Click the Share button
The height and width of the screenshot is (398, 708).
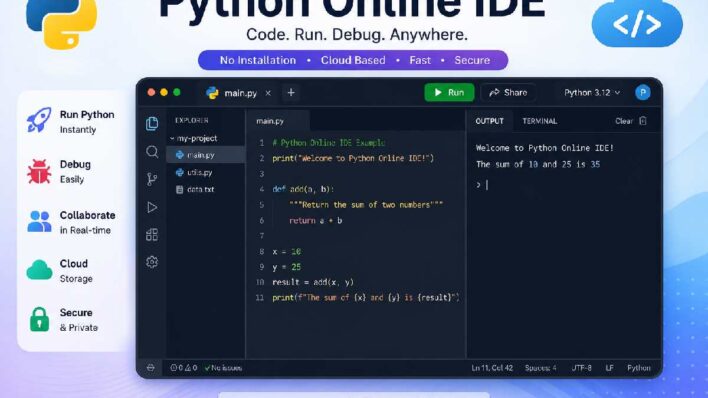[508, 93]
